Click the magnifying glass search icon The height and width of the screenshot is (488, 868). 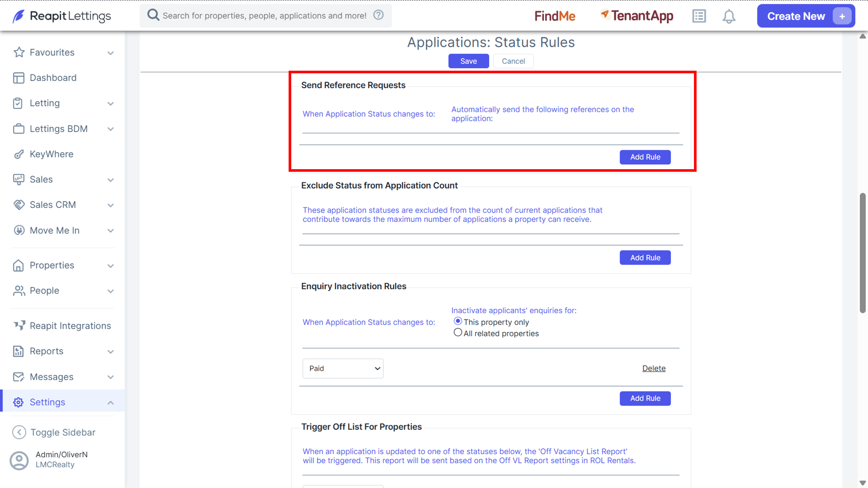(153, 15)
